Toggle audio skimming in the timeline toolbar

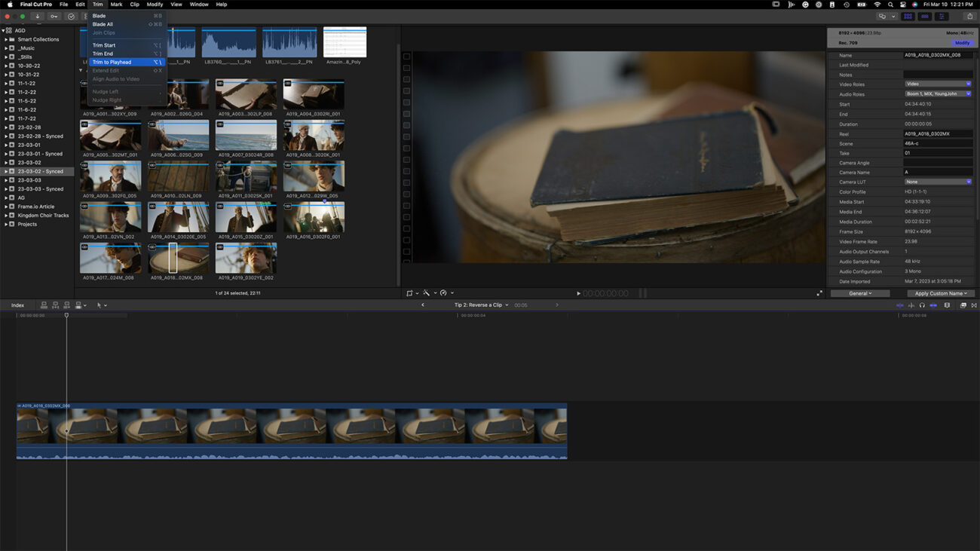[x=911, y=305]
